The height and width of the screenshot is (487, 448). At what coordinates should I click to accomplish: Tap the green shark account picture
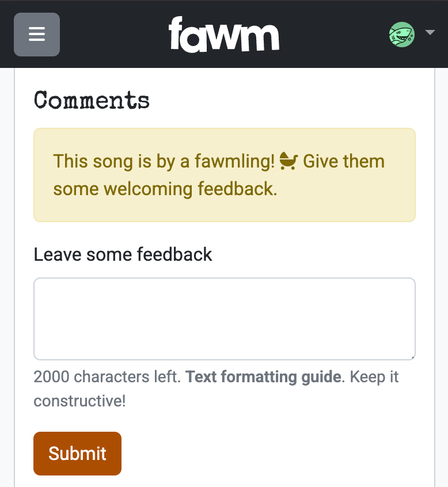point(401,35)
